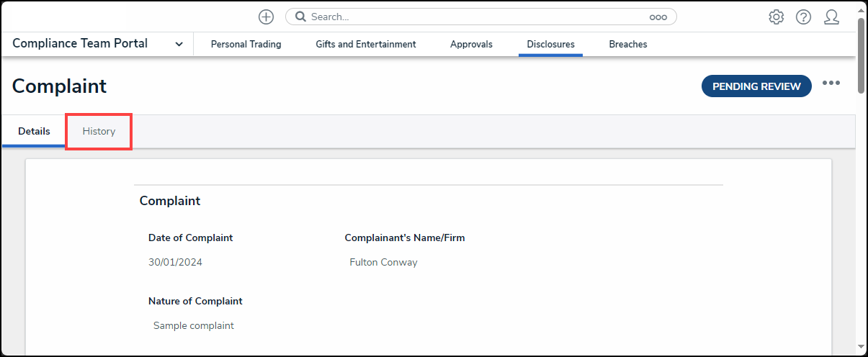Switch to the History tab
The image size is (868, 357).
click(x=99, y=132)
